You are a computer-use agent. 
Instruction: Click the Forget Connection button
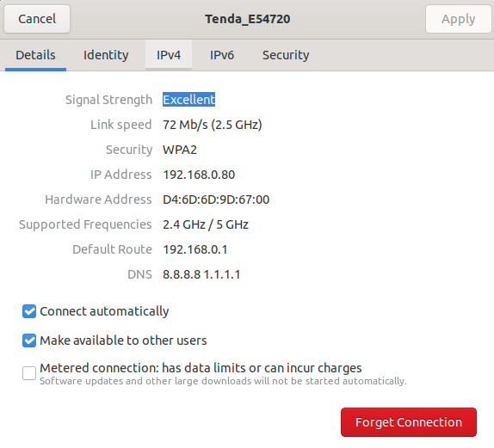click(409, 422)
